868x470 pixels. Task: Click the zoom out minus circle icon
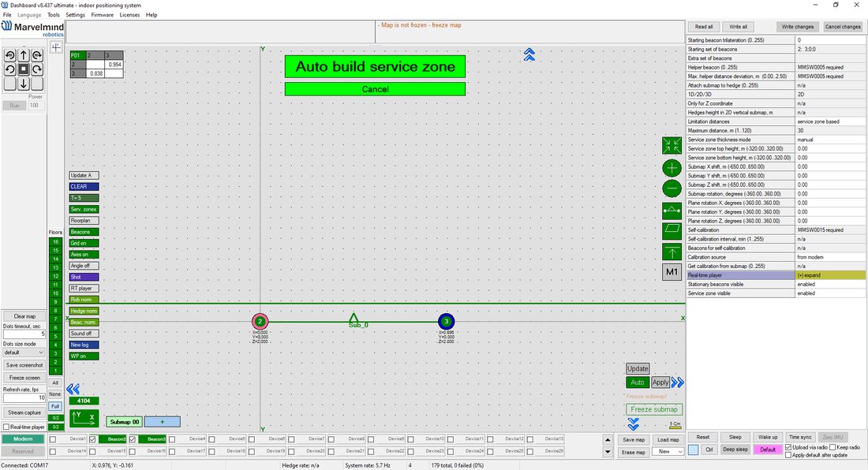pyautogui.click(x=672, y=188)
